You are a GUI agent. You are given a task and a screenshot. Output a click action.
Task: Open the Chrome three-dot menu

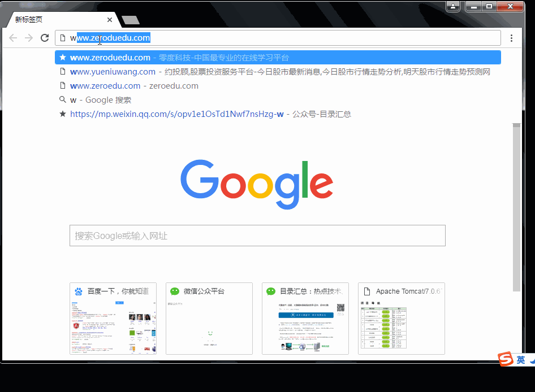[x=511, y=38]
